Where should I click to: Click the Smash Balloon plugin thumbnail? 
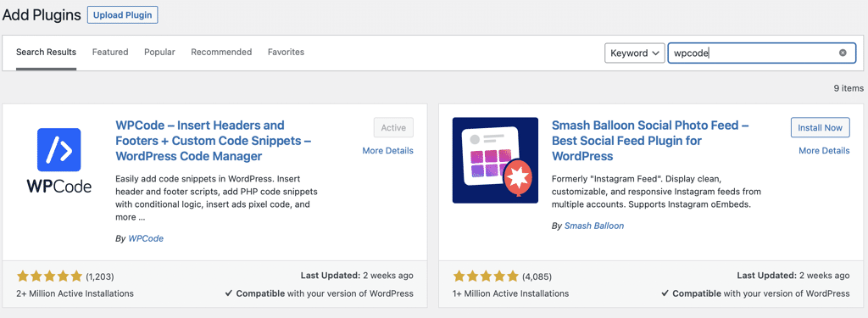point(495,160)
